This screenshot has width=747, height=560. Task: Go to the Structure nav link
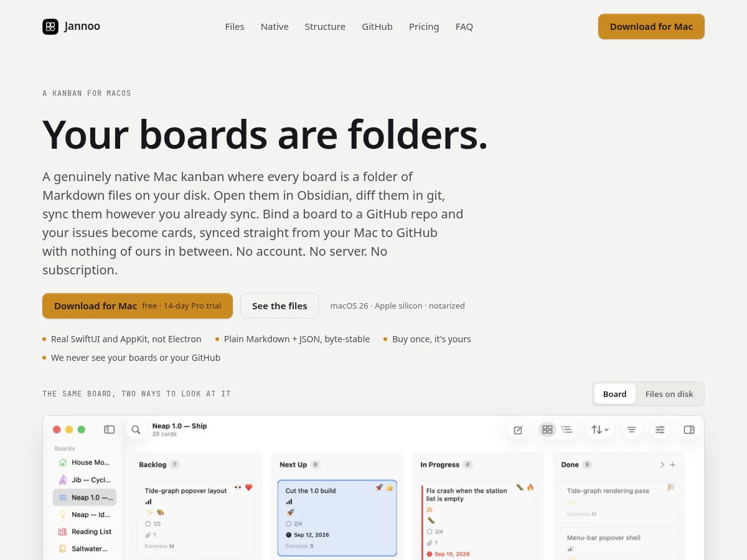coord(325,27)
